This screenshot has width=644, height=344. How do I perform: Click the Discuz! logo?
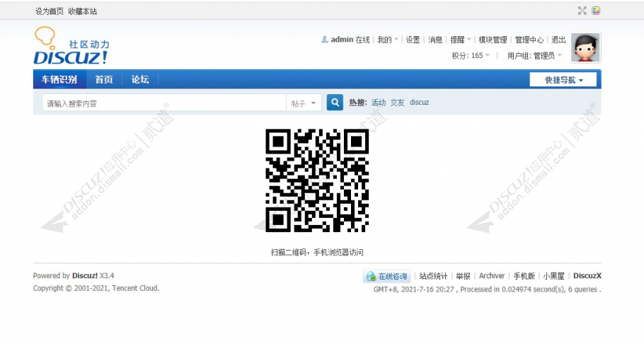click(71, 45)
